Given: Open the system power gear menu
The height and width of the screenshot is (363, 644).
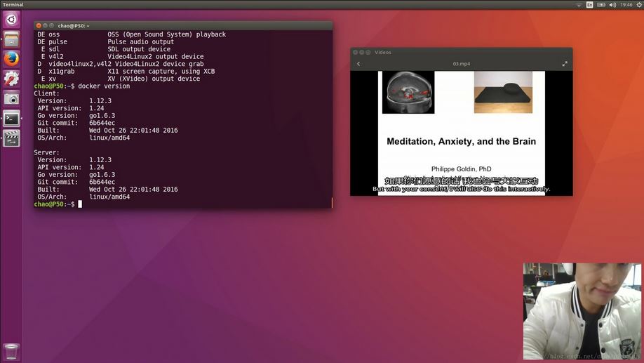Looking at the screenshot, I should pyautogui.click(x=638, y=4).
